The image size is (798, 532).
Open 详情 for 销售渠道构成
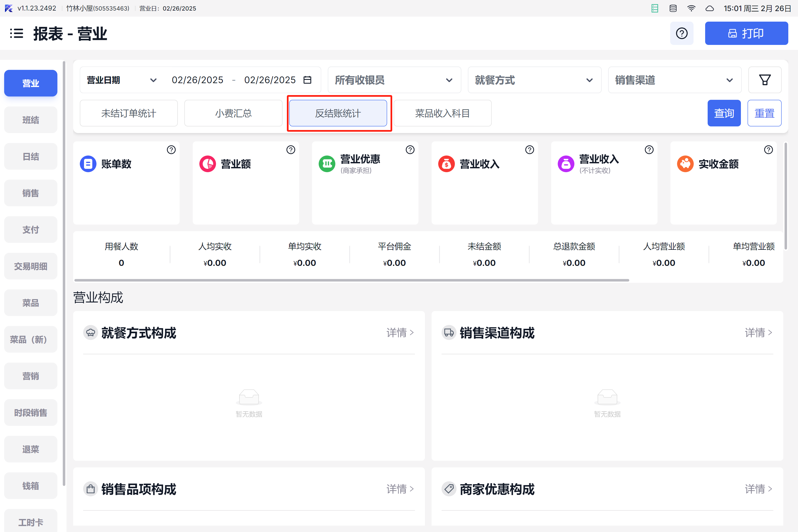(758, 332)
